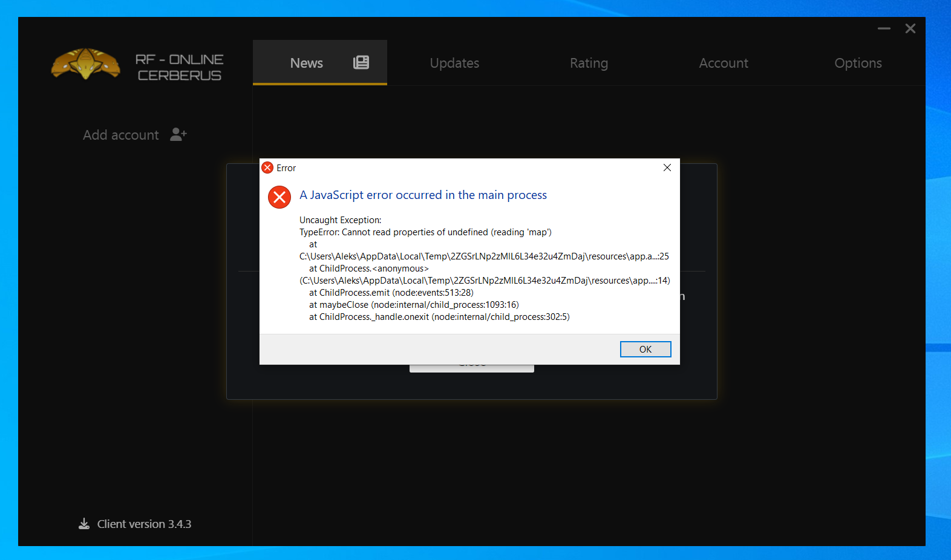Click the 'at ChildProcess.<anonymous>' line
This screenshot has height=560, width=951.
369,269
